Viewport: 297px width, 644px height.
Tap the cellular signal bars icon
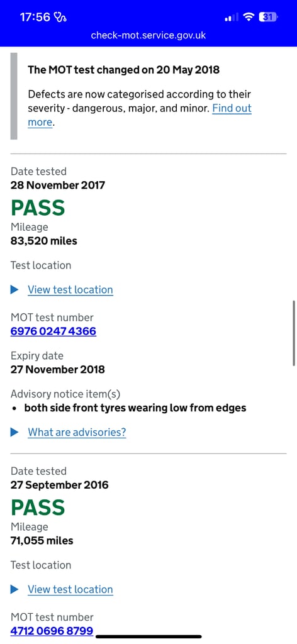tap(232, 17)
